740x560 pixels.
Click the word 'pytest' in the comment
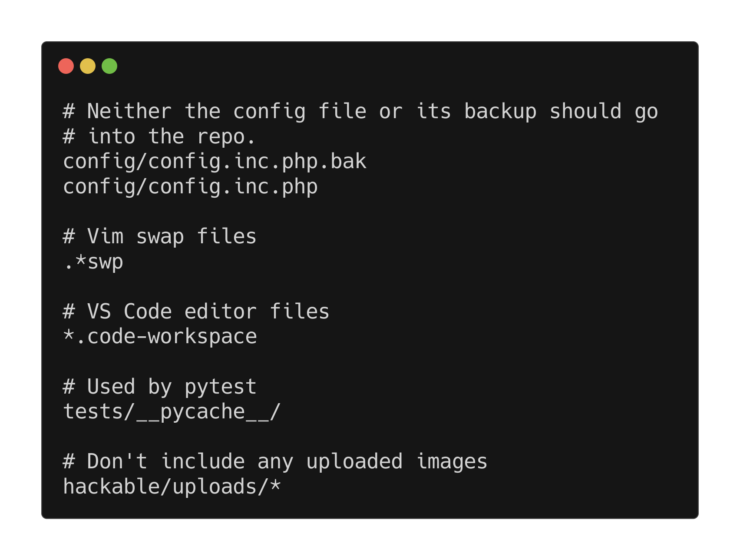[x=221, y=387]
